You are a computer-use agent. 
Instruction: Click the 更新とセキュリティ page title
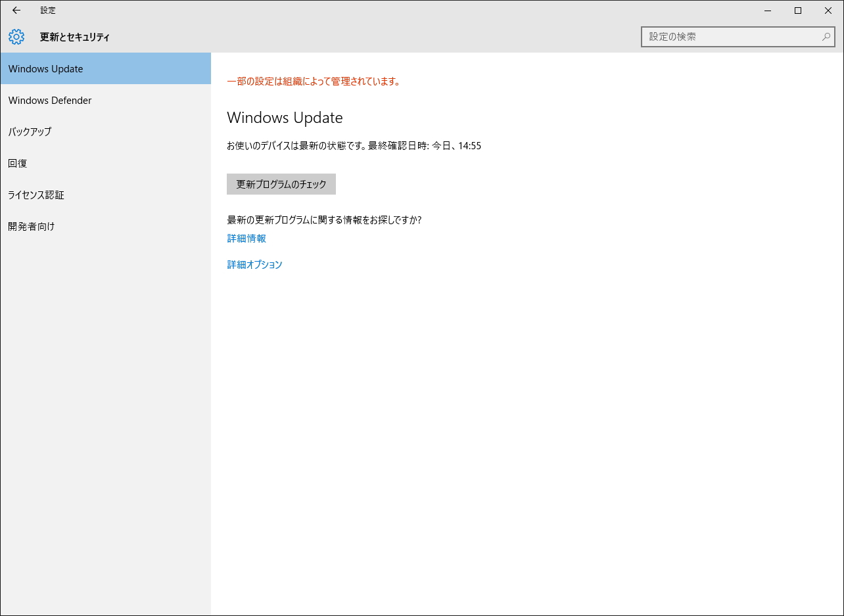[x=75, y=37]
